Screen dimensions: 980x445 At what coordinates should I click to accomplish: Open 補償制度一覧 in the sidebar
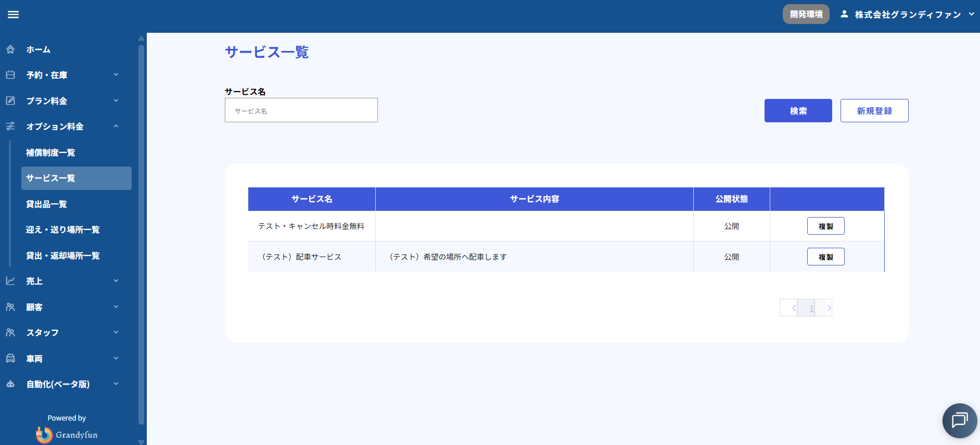(x=50, y=152)
